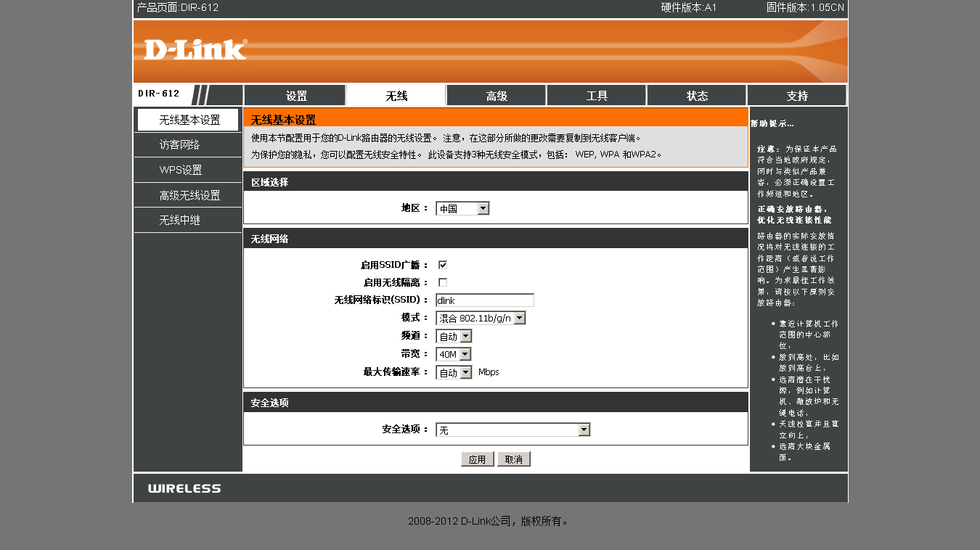
Task: Toggle the 启用SSID广播 checkbox
Action: [x=443, y=265]
